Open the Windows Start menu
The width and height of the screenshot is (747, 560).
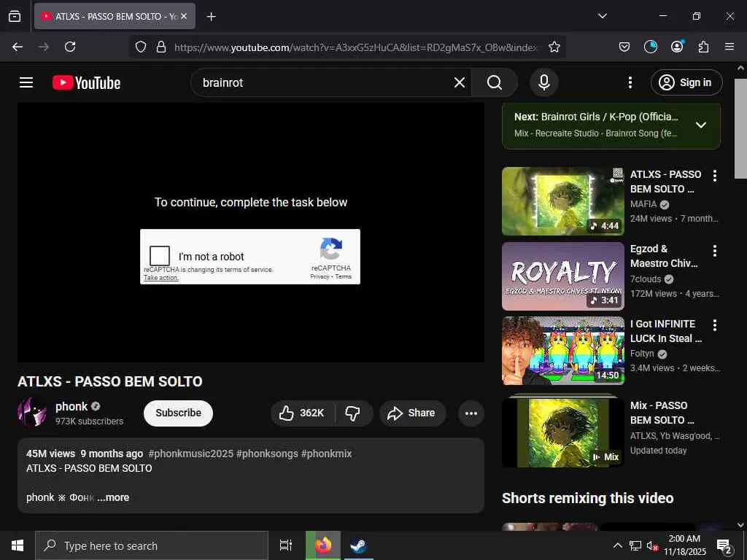pos(18,545)
